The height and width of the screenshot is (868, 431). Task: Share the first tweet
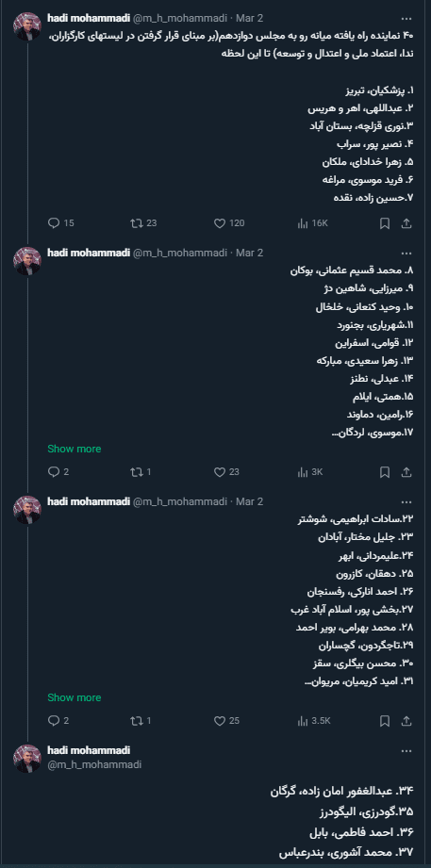[x=406, y=223]
